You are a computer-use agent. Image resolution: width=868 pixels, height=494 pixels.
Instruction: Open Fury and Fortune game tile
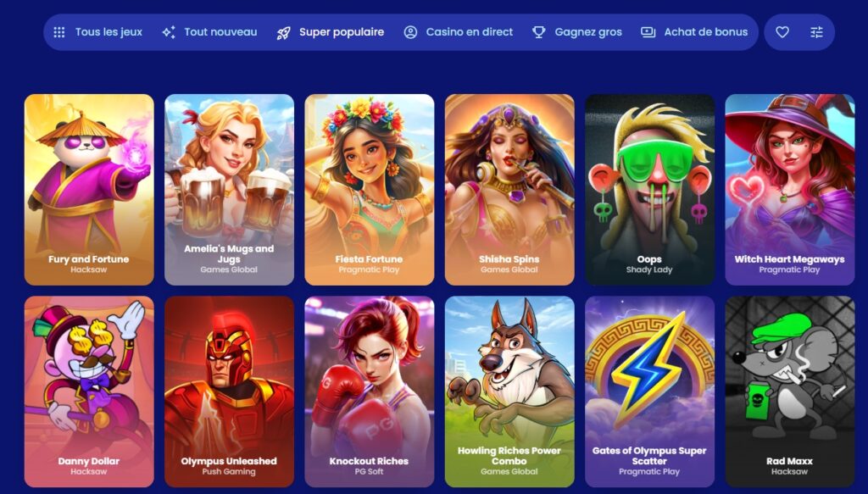click(89, 190)
